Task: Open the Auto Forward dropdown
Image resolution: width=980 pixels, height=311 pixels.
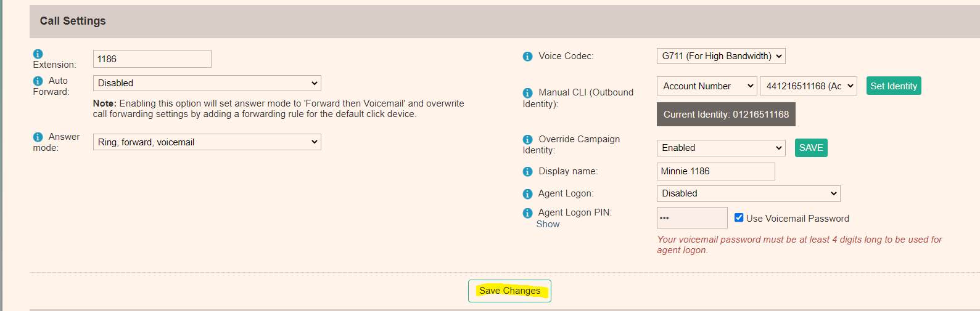Action: [x=207, y=83]
